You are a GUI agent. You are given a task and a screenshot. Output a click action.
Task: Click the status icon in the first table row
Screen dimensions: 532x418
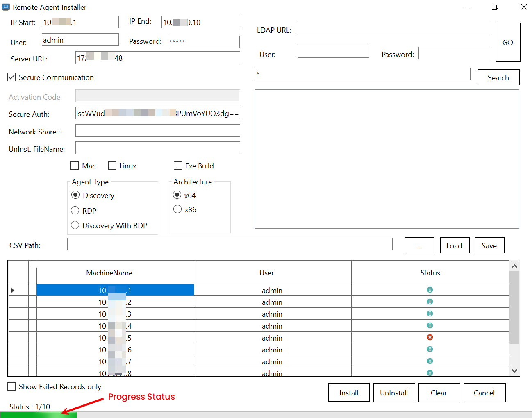[430, 290]
